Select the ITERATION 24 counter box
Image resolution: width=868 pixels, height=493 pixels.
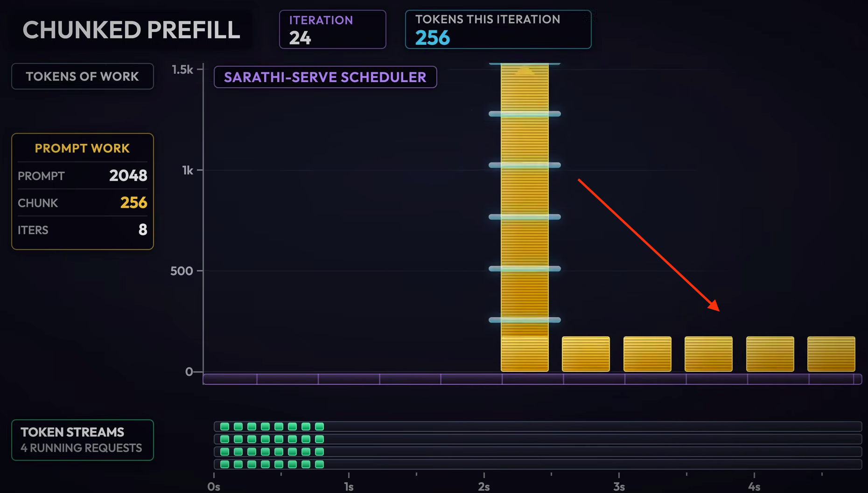pyautogui.click(x=332, y=29)
